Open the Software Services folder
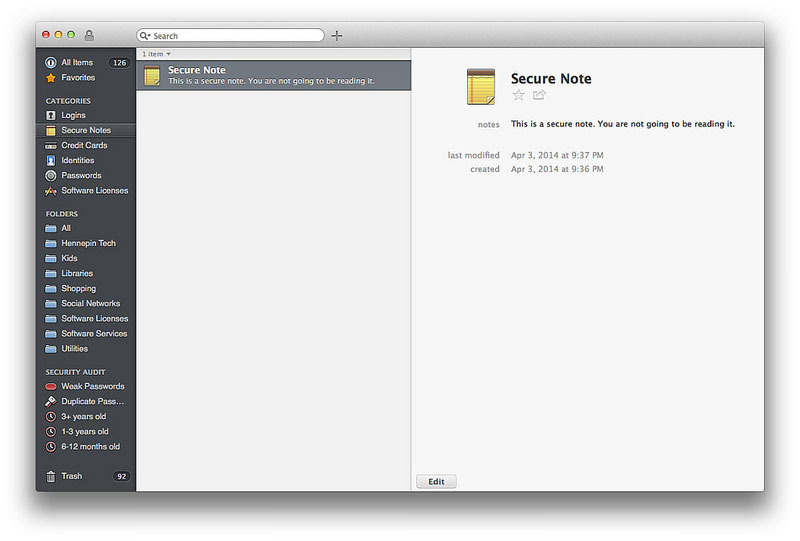 (x=94, y=333)
